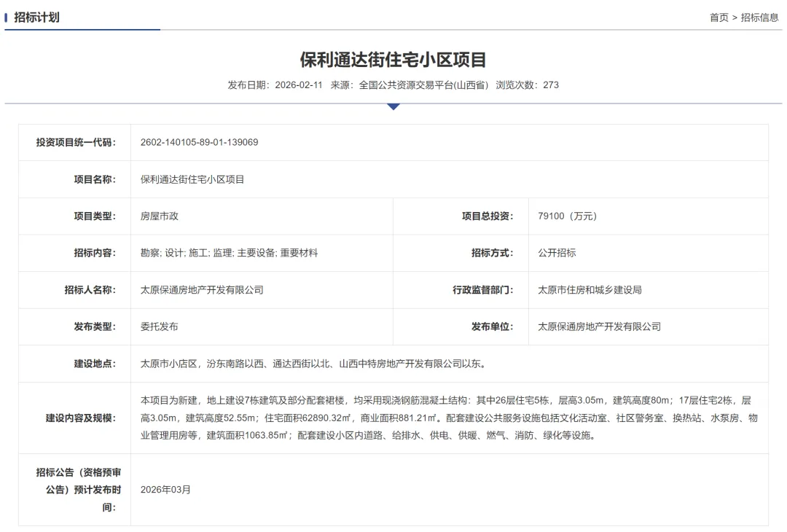787x532 pixels.
Task: Click the 项目类型 label
Action: tap(95, 216)
